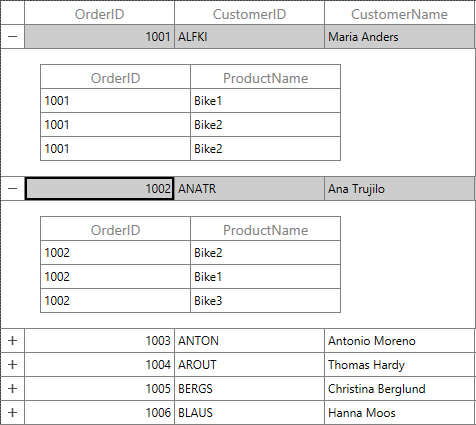Image resolution: width=476 pixels, height=425 pixels.
Task: Click OrderID header in order 1001 details grid
Action: coord(115,77)
